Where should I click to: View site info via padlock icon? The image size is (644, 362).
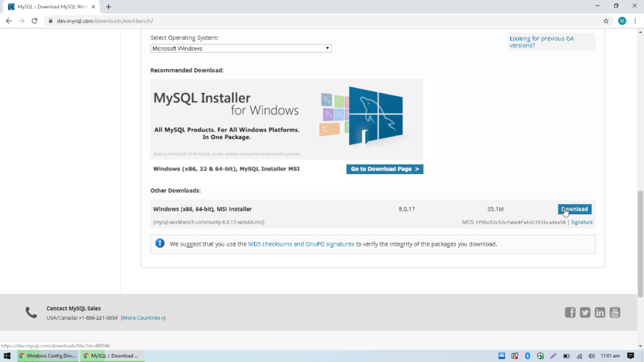pos(50,21)
